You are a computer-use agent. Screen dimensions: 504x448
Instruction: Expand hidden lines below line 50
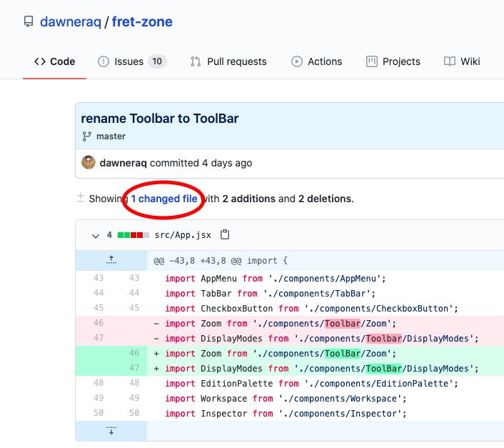tap(111, 430)
